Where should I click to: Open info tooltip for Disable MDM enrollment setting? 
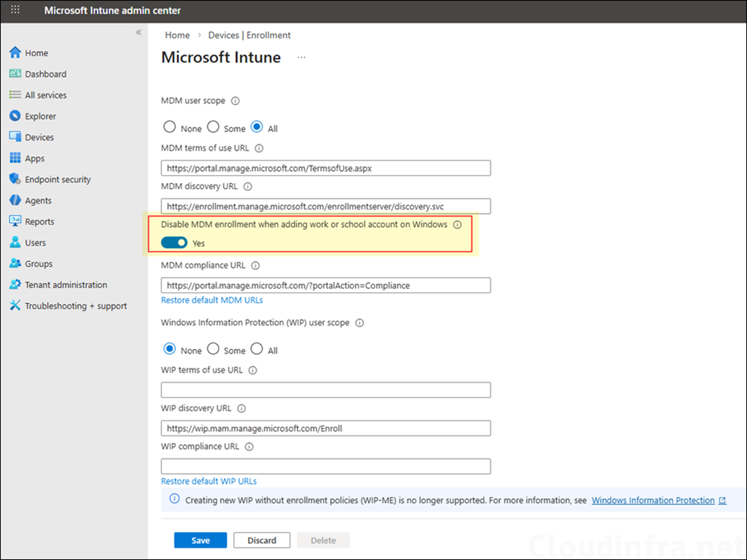(x=457, y=225)
